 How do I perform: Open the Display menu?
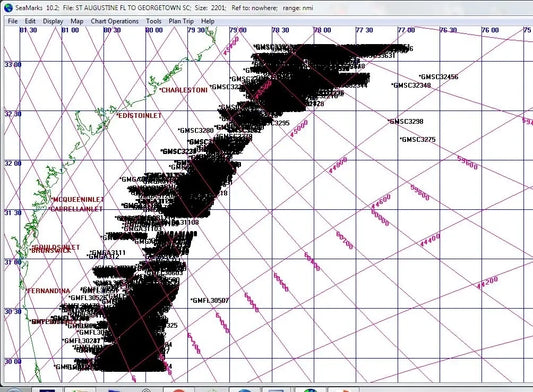coord(53,21)
